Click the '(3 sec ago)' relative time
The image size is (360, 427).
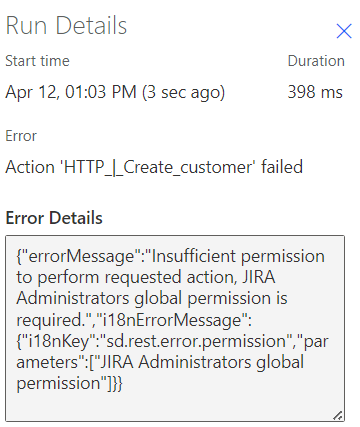pyautogui.click(x=184, y=92)
